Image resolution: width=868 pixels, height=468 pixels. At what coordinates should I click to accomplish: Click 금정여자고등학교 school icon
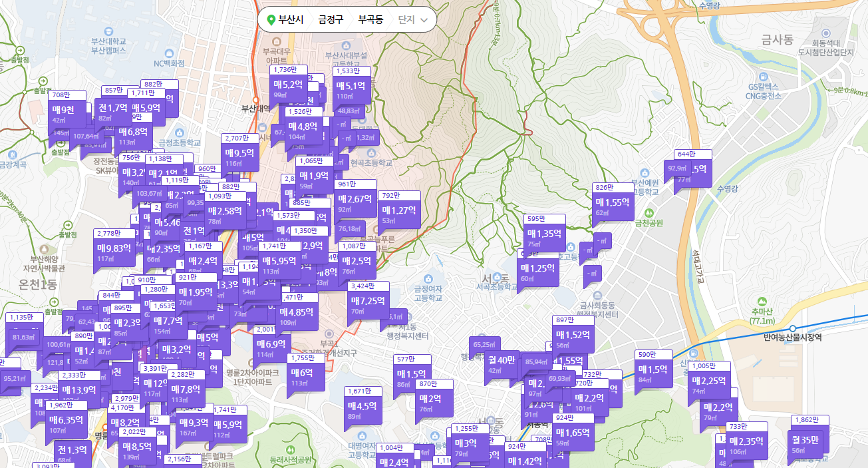(428, 278)
